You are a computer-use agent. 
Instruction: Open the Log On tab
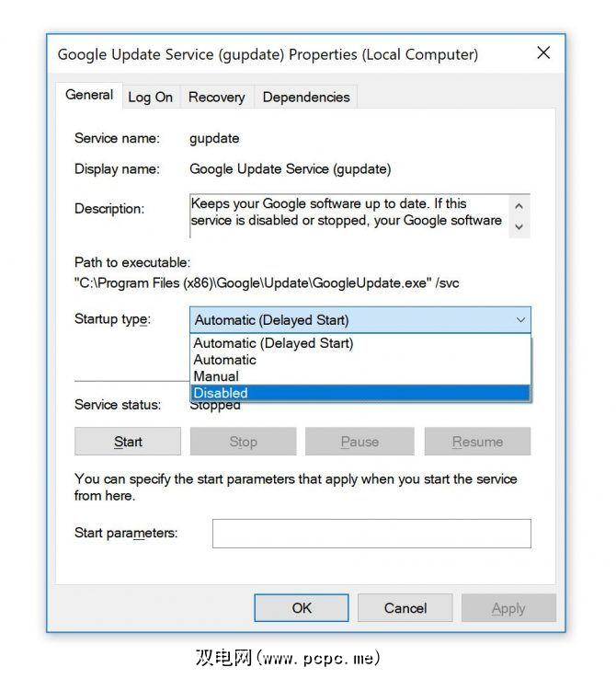[151, 97]
